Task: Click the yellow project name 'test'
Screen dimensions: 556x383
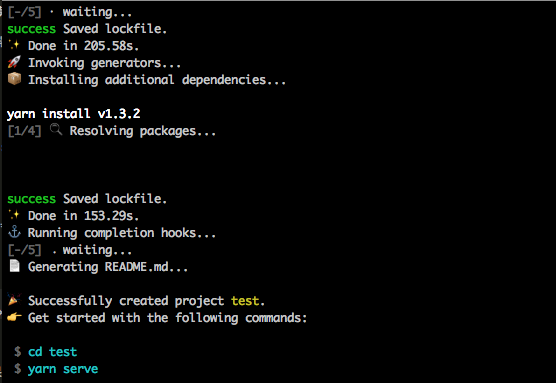Action: (245, 301)
